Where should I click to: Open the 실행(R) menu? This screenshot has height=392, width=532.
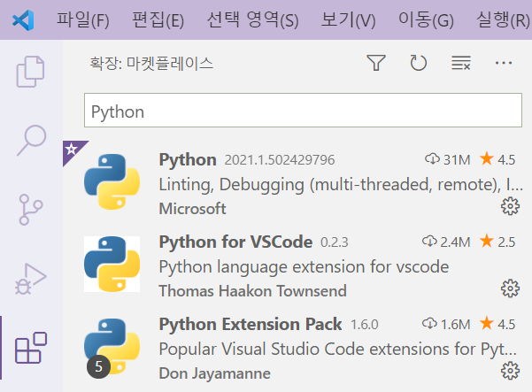pos(503,20)
